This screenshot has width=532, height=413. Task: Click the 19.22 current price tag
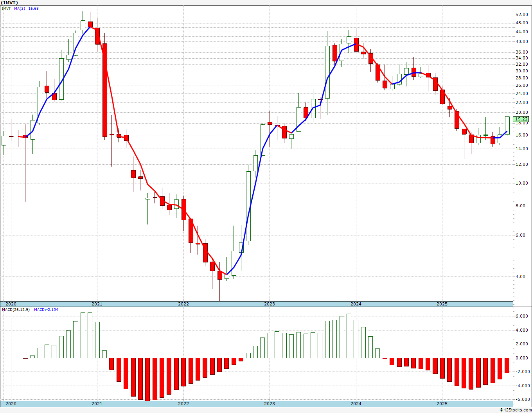click(x=521, y=119)
